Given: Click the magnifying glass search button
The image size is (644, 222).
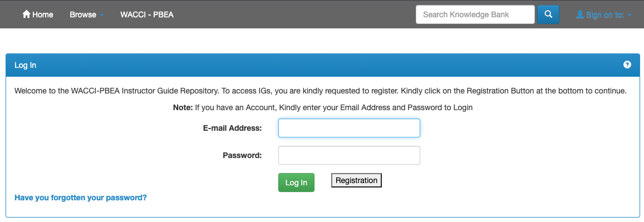Looking at the screenshot, I should click(x=548, y=14).
